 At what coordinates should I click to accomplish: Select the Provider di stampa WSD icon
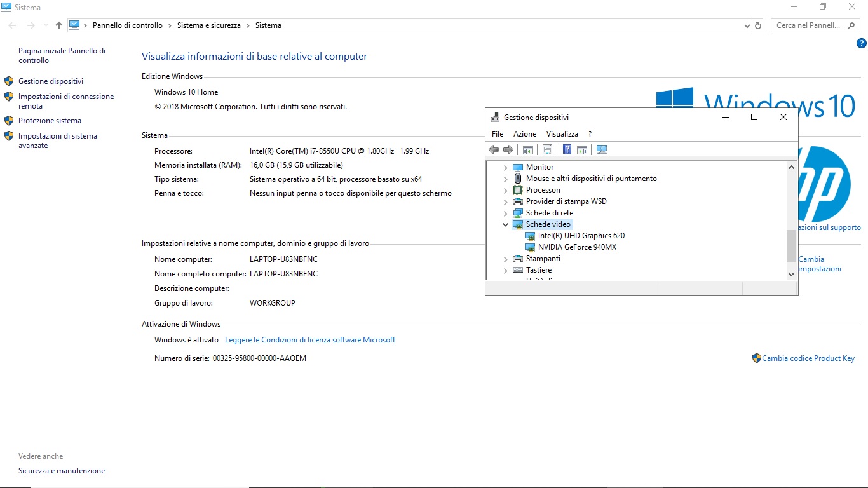518,201
